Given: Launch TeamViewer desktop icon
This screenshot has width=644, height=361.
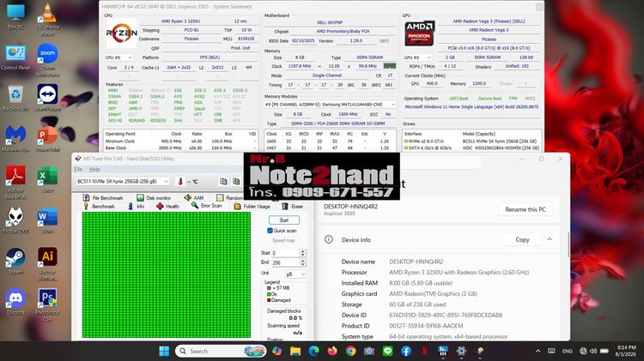Looking at the screenshot, I should [x=47, y=99].
